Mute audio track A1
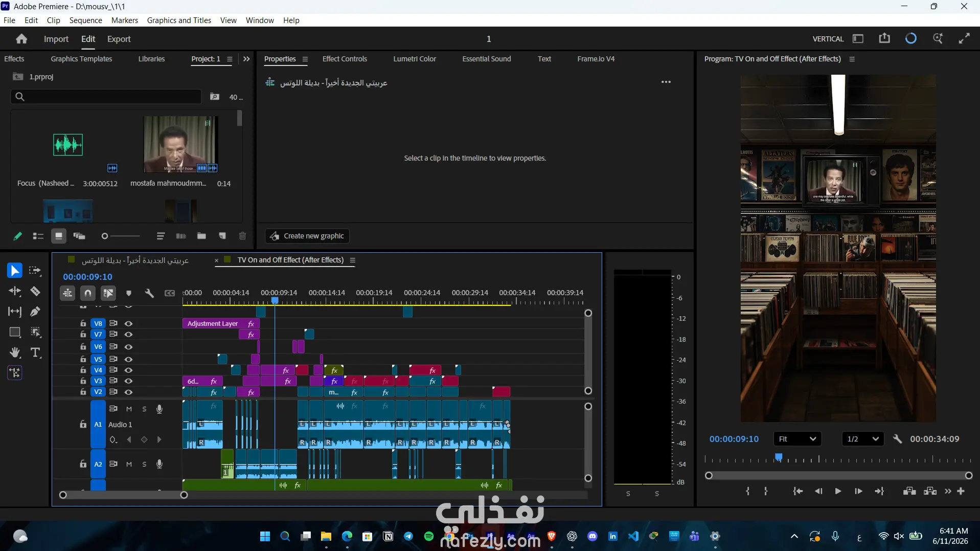Image resolution: width=980 pixels, height=551 pixels. point(129,409)
